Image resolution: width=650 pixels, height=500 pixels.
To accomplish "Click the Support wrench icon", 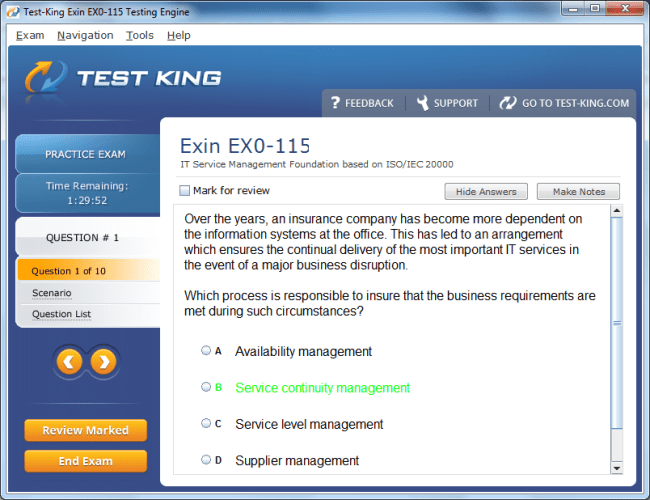I will click(422, 103).
